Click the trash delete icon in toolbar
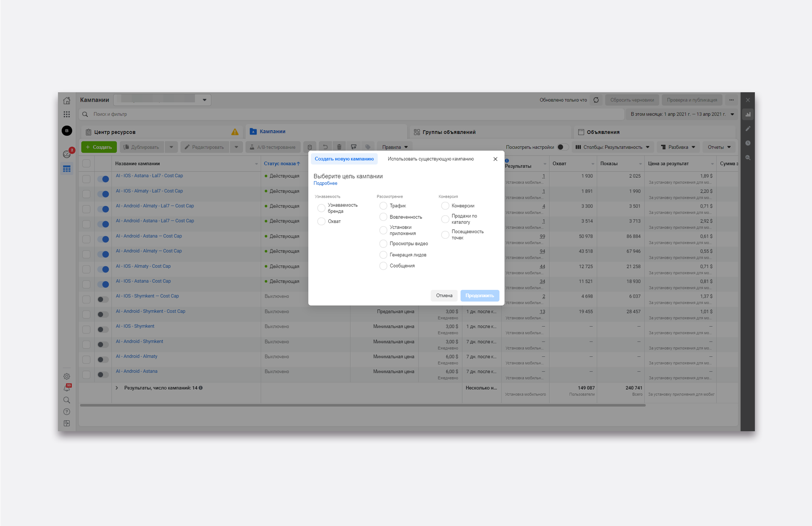 point(339,147)
